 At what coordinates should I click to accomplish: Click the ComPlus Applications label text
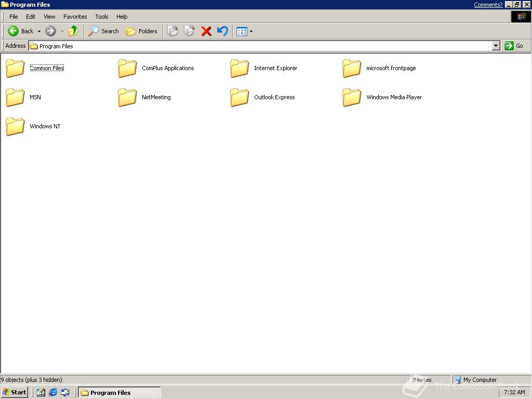coord(168,68)
